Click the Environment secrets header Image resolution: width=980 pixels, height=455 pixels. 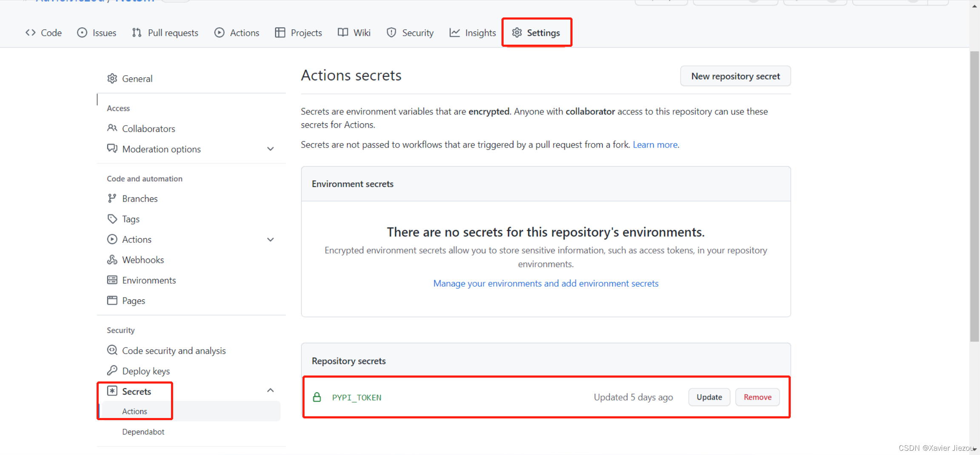[353, 184]
